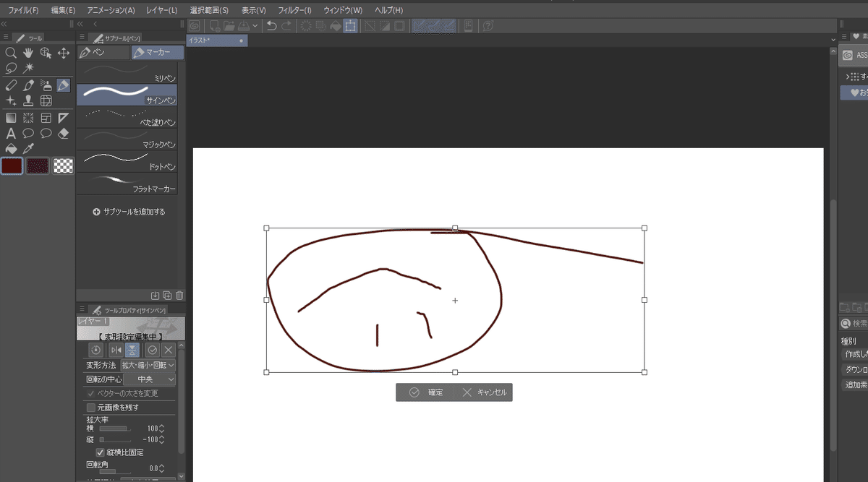Click top-center transform handle on canvas
The image size is (868, 482).
(455, 228)
